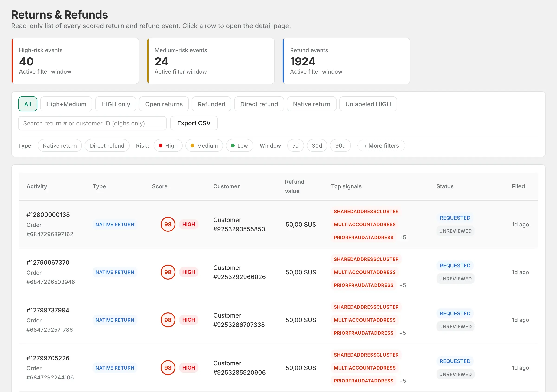The height and width of the screenshot is (392, 557).
Task: Click Customer #9253293555850
Action: 239,225
